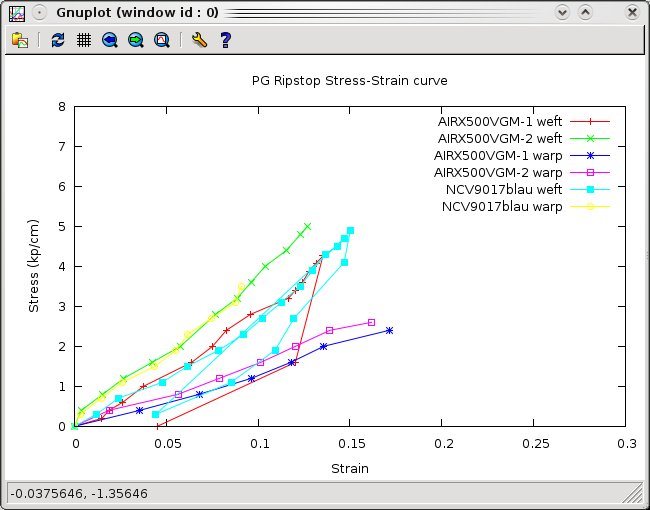Image resolution: width=650 pixels, height=510 pixels.
Task: Click the mouse coordinates in status bar
Action: [x=79, y=494]
